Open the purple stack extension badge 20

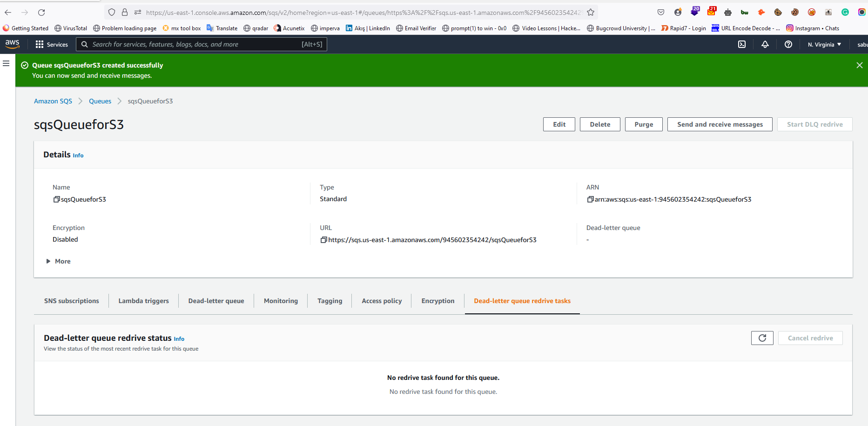695,11
